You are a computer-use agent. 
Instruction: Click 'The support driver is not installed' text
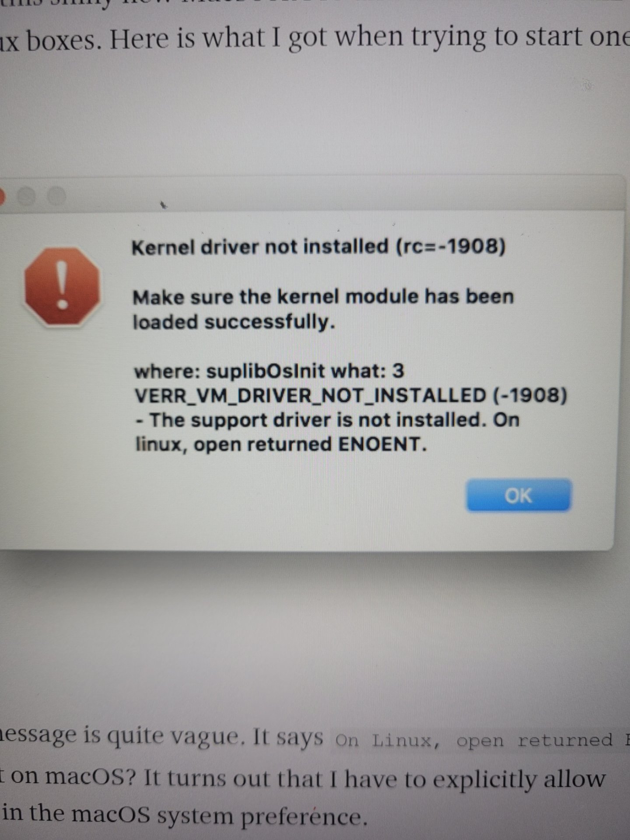(318, 420)
